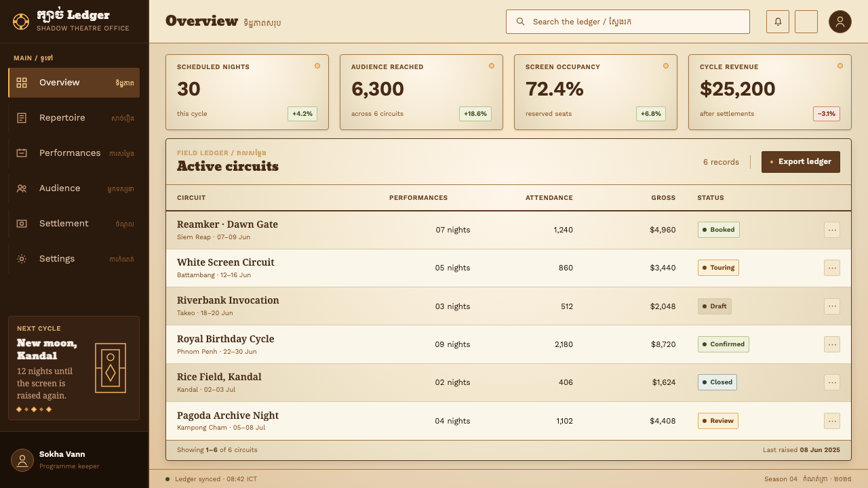The image size is (868, 488).
Task: Click the +18.6% Audience Reached chip
Action: click(475, 114)
